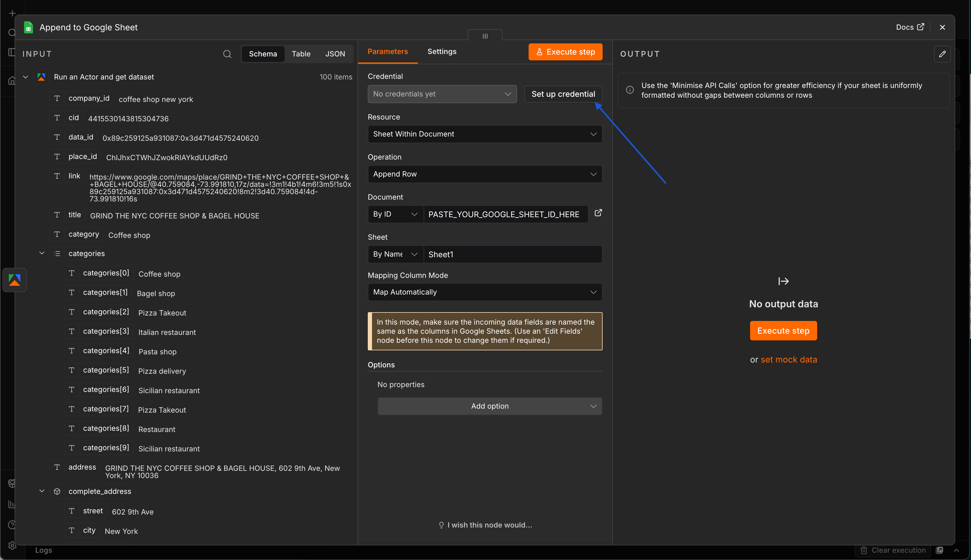971x560 pixels.
Task: Click the Google Sheets node icon in header
Action: click(28, 27)
